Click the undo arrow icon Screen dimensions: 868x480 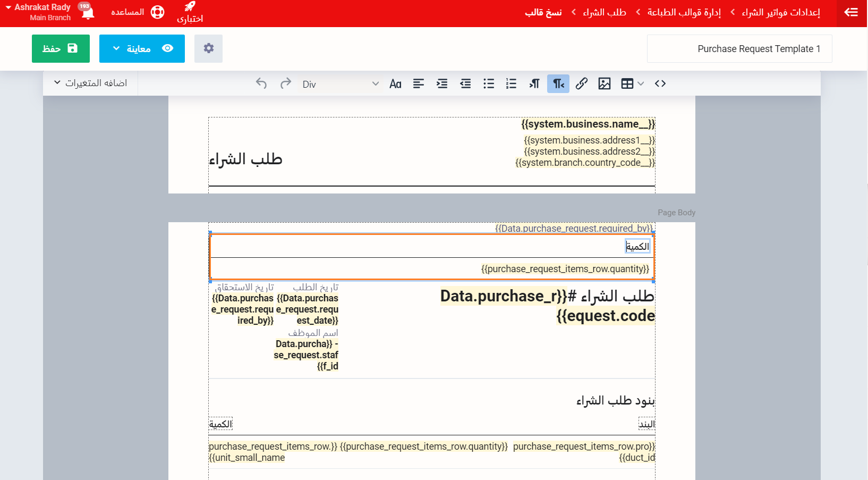(x=261, y=83)
